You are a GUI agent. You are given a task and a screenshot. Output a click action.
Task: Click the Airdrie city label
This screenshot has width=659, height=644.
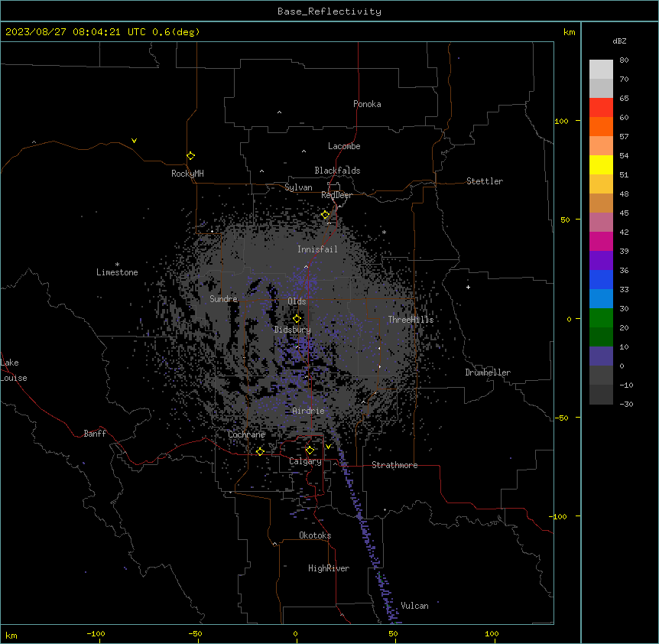click(309, 411)
